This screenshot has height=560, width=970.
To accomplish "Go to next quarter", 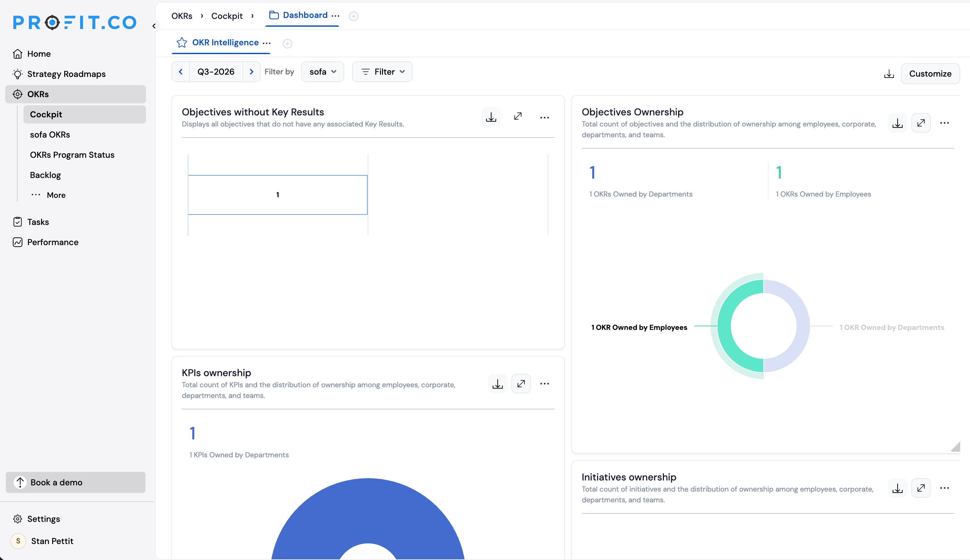I will (251, 72).
